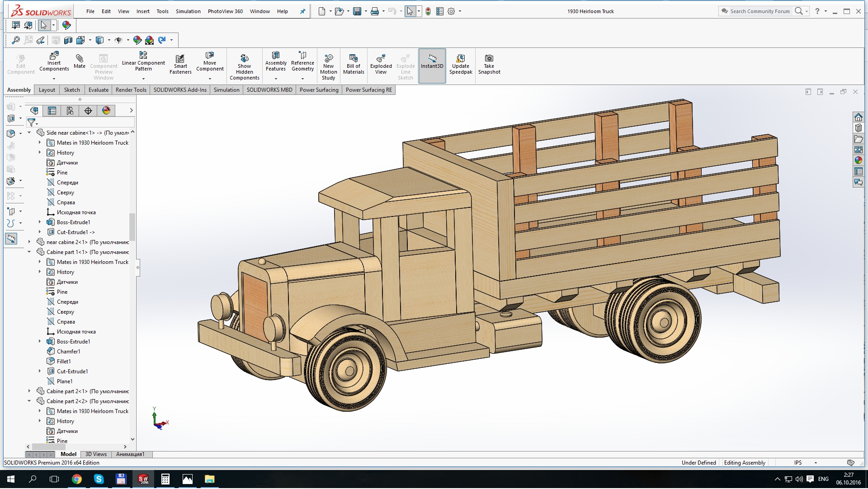Click in Search Community Forum field
Viewport: 868px width, 489px height.
(759, 12)
